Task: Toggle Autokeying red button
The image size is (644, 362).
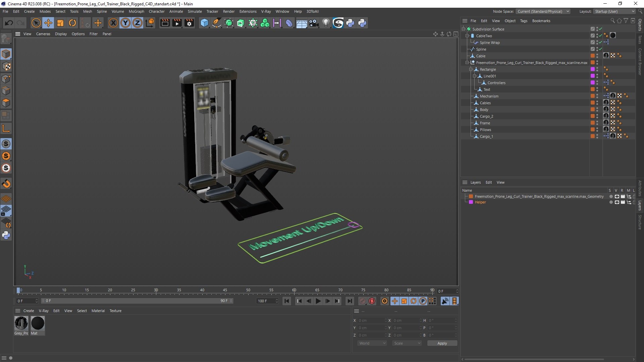Action: click(372, 301)
